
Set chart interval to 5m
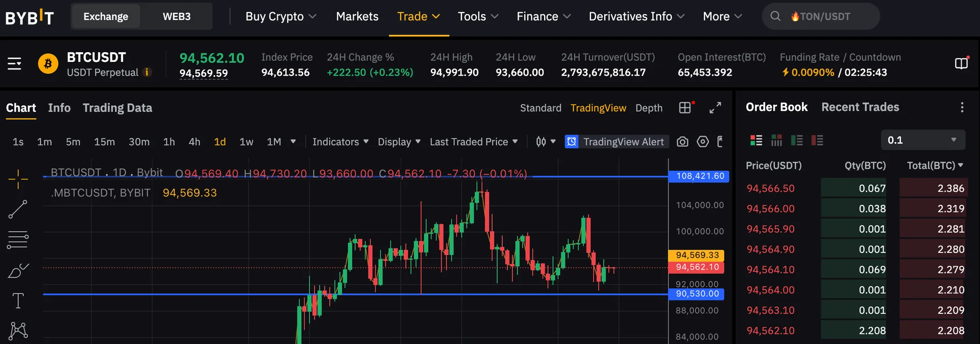click(73, 142)
